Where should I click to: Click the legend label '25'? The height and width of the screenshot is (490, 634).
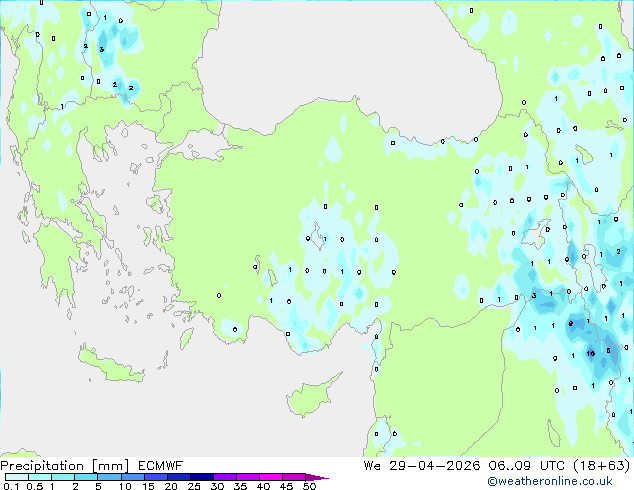pyautogui.click(x=194, y=486)
